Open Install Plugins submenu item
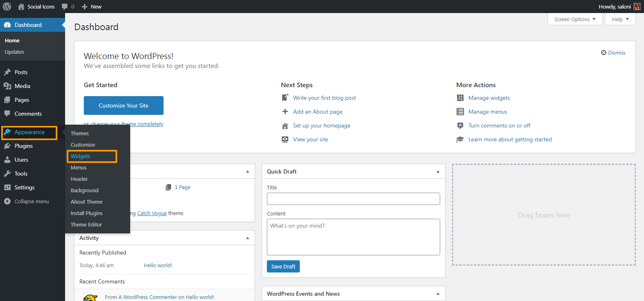The image size is (644, 301). pyautogui.click(x=87, y=213)
